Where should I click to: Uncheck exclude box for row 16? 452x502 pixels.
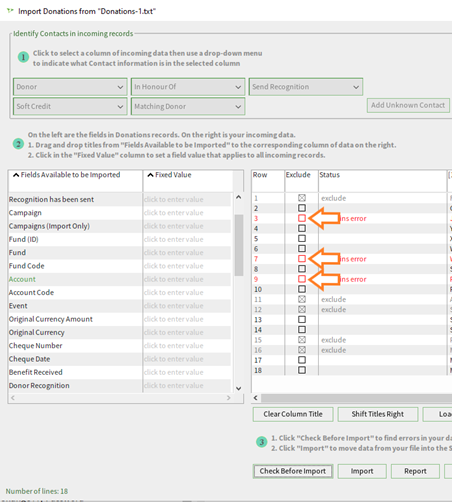click(x=302, y=350)
